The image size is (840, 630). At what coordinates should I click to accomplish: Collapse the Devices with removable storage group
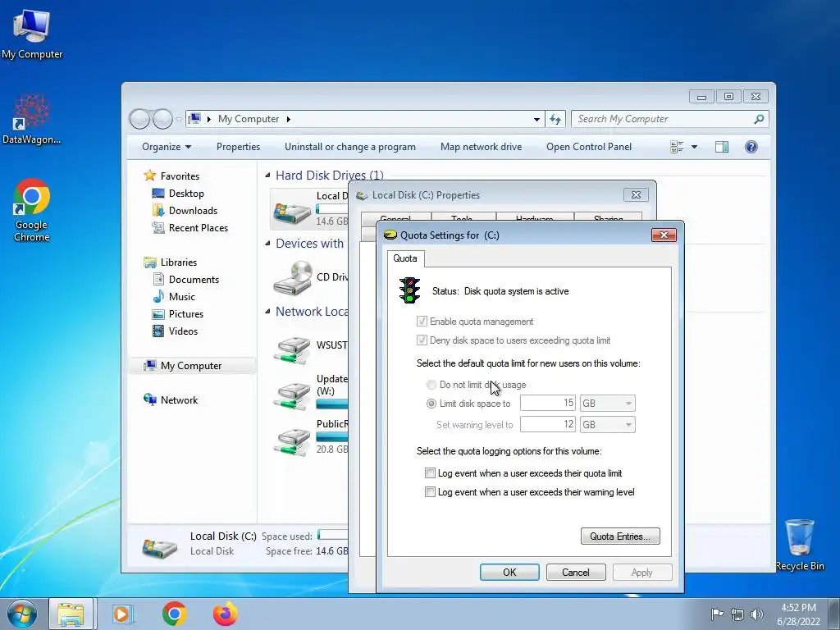[x=267, y=243]
